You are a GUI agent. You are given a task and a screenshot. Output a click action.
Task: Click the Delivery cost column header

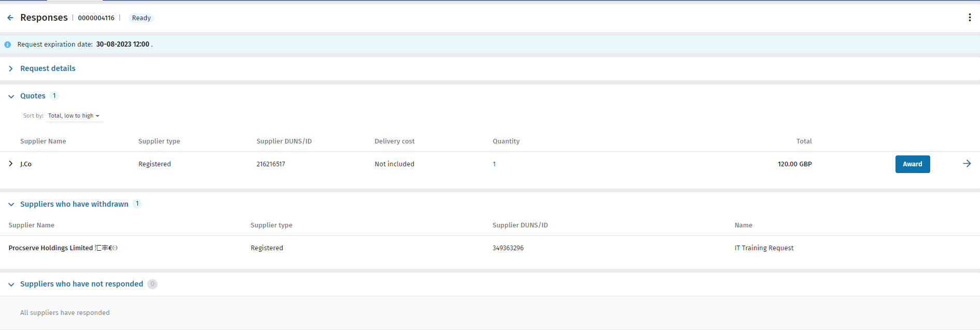click(x=395, y=141)
